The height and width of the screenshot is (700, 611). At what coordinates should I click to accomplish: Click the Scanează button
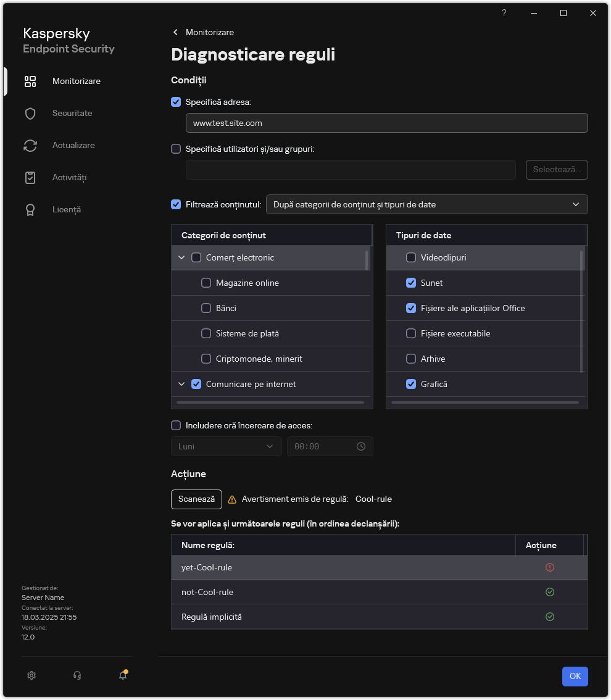point(196,499)
